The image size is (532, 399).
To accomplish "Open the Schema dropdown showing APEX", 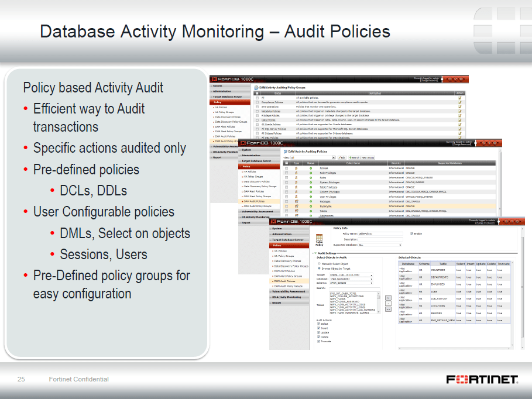I will click(x=351, y=283).
